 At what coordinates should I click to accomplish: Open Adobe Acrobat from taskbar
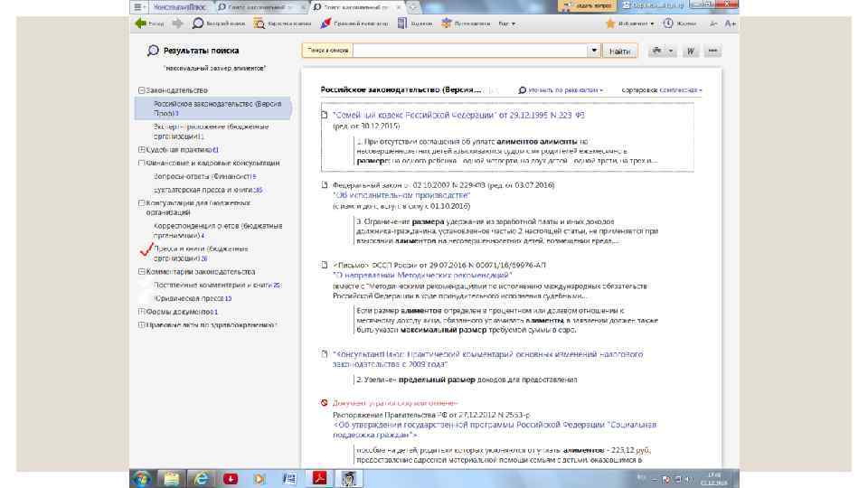pos(319,479)
